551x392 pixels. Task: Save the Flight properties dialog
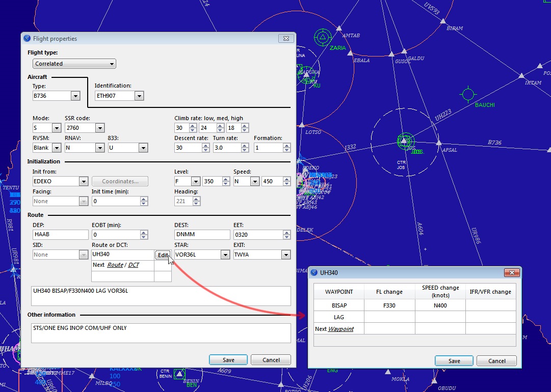coord(228,360)
